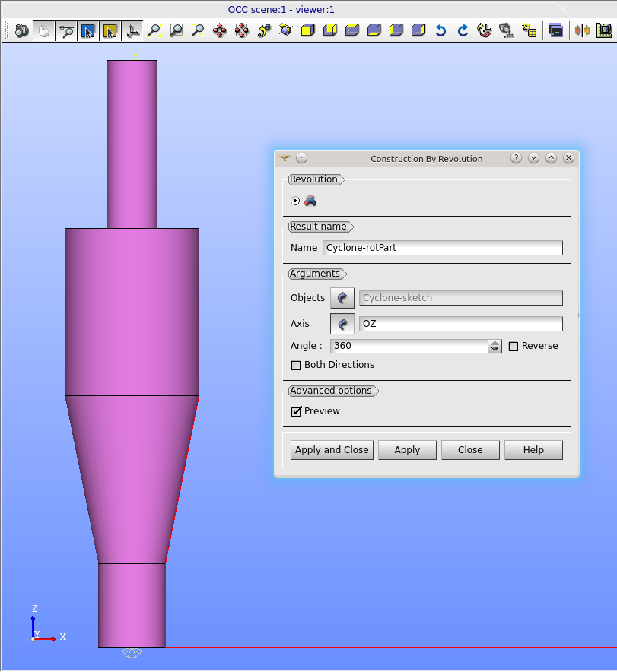Click the Memorize view icon

point(507,30)
